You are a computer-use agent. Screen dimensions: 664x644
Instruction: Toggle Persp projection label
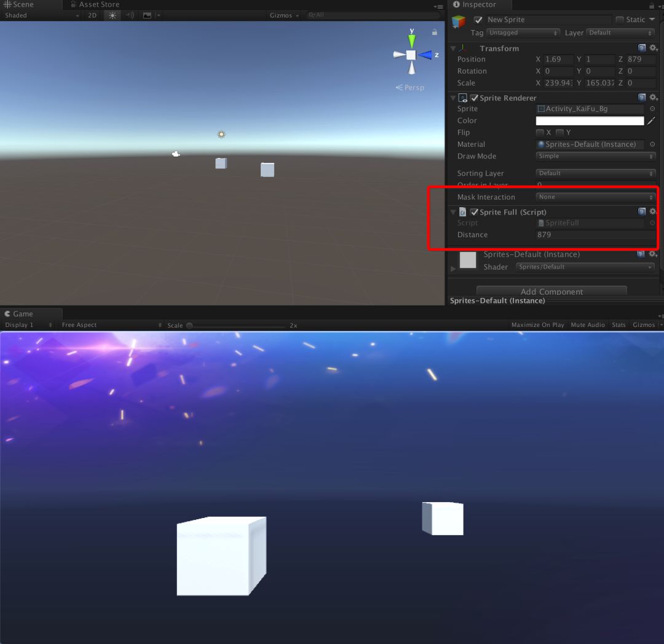410,88
